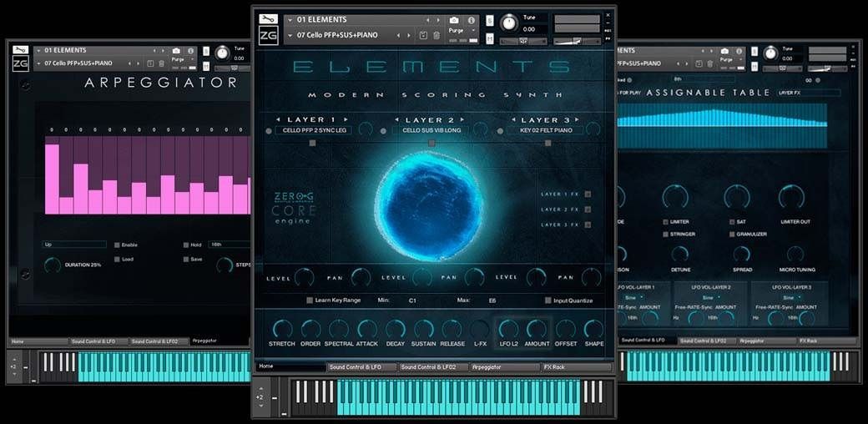Enable the Learn Key Range checkbox
This screenshot has height=424, width=868.
[310, 300]
